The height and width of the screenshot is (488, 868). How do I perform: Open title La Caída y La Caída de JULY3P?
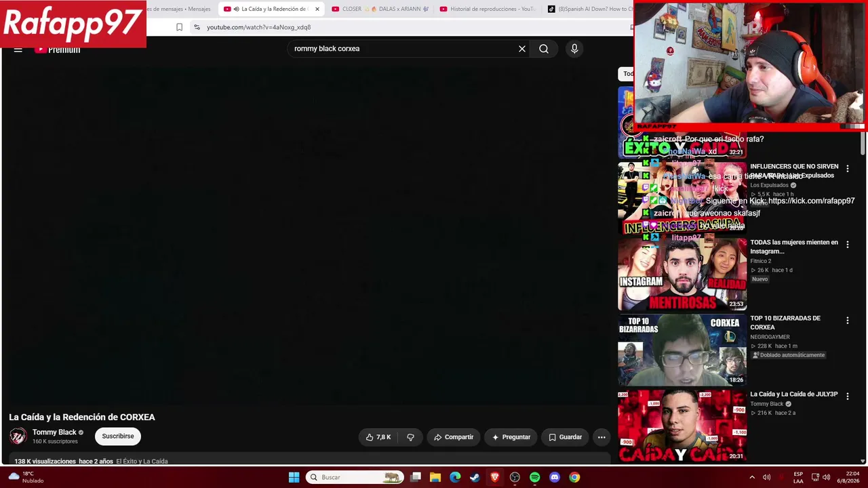794,394
